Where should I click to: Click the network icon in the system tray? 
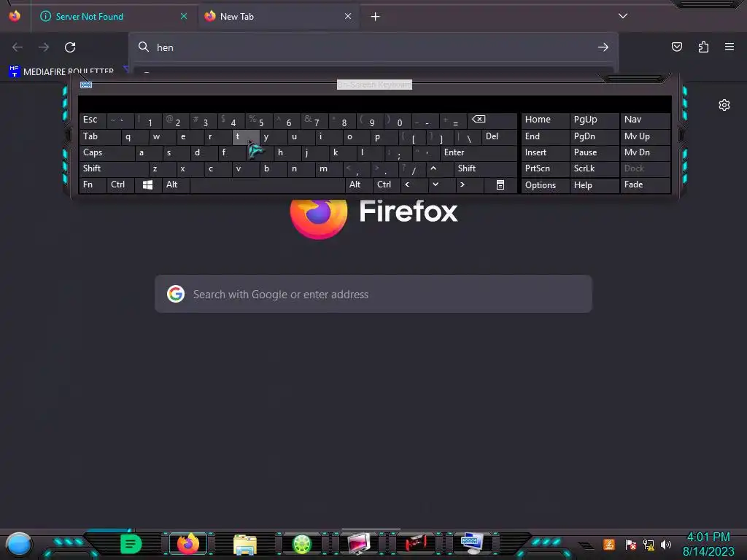(649, 544)
